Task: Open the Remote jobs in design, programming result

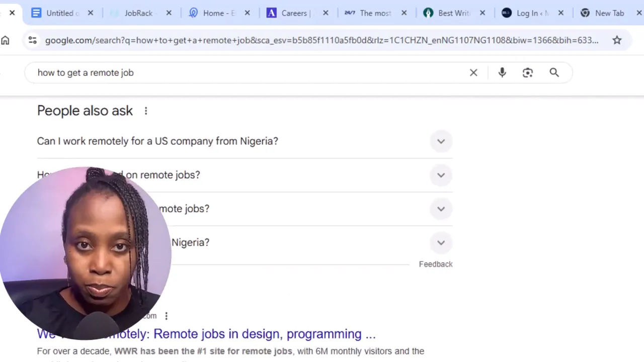Action: (264, 334)
